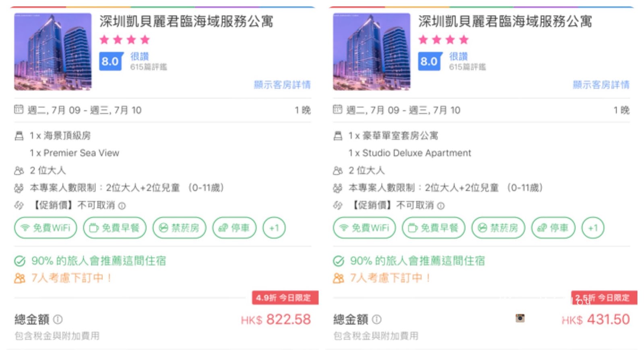Click bed icon beside 海景頂級房

[x=19, y=136]
